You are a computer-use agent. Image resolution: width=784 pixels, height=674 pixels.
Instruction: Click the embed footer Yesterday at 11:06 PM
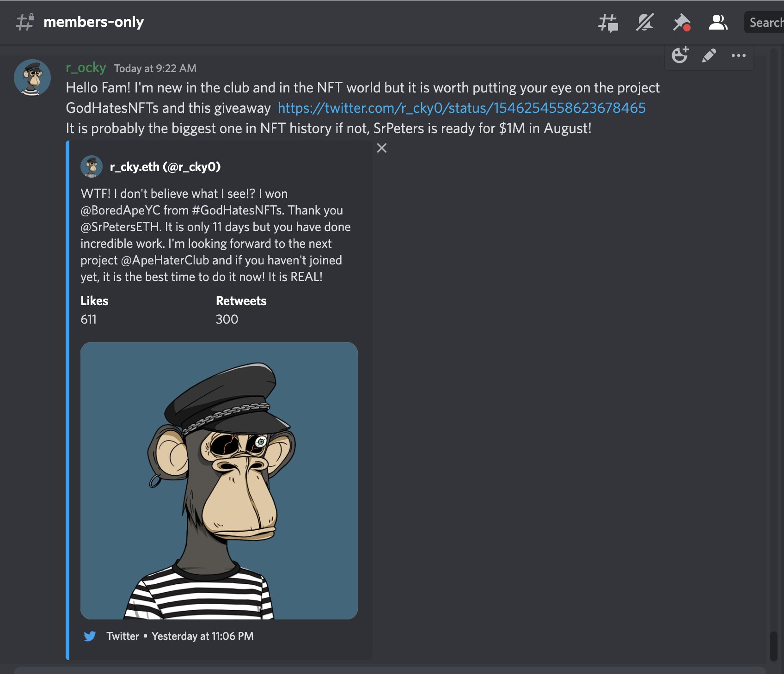coord(202,636)
